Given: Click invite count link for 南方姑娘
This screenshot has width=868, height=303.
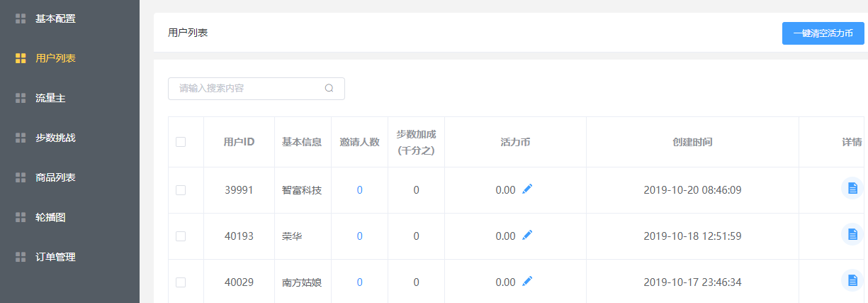Looking at the screenshot, I should point(359,282).
